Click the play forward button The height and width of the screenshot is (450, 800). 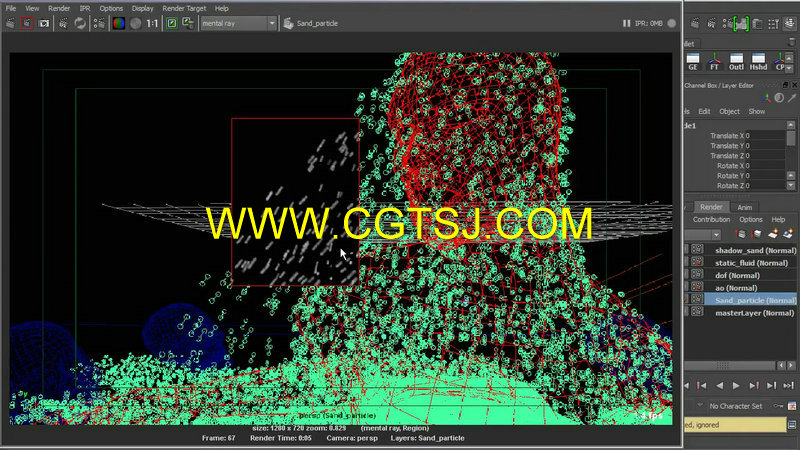click(x=736, y=386)
